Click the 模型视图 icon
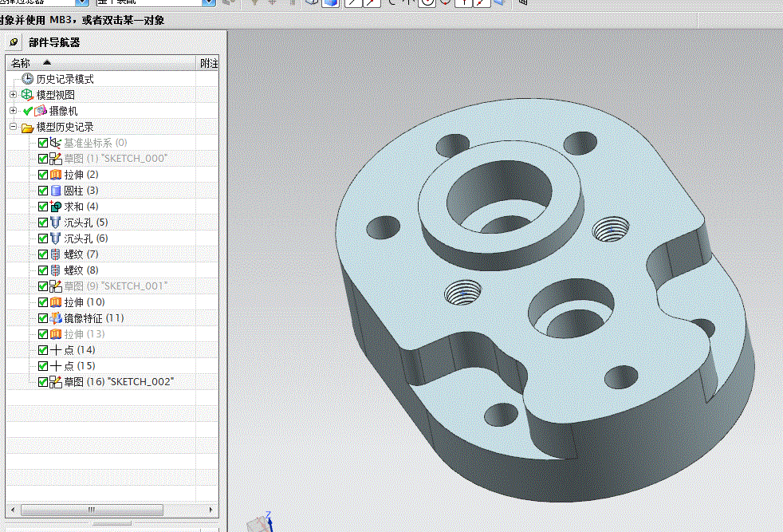Screen dimensions: 783x532 pos(27,94)
